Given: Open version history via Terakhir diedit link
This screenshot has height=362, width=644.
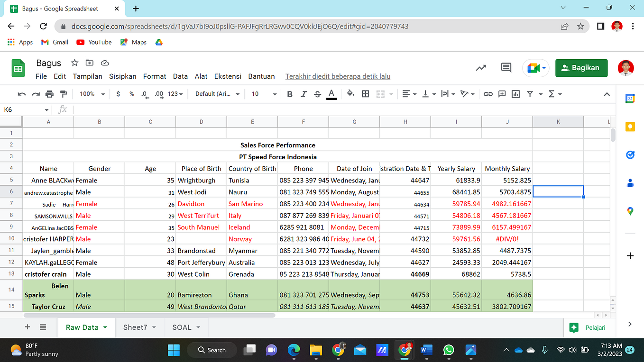Looking at the screenshot, I should pos(338,76).
